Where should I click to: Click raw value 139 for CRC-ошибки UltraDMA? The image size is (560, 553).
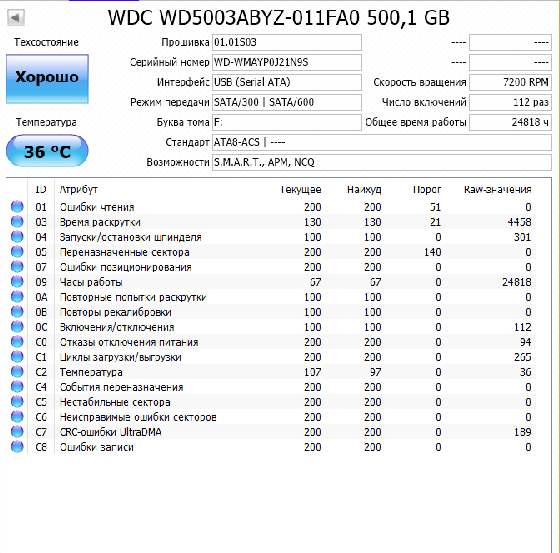click(522, 432)
